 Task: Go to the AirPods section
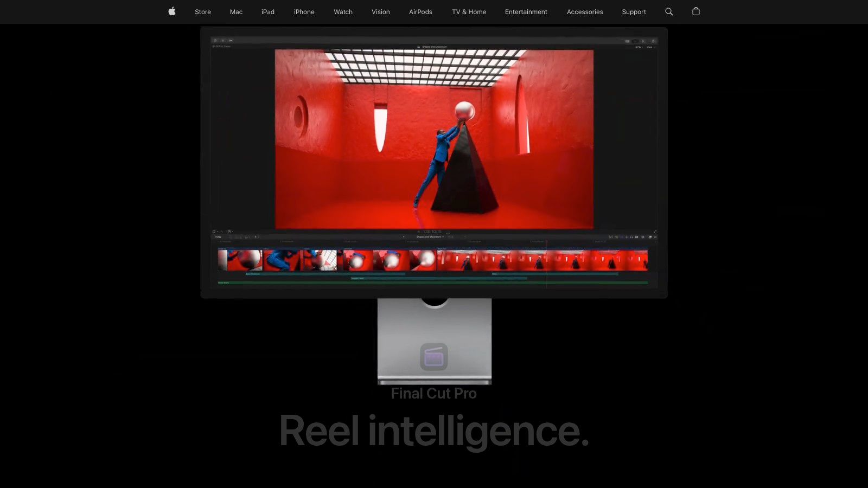[x=420, y=12]
